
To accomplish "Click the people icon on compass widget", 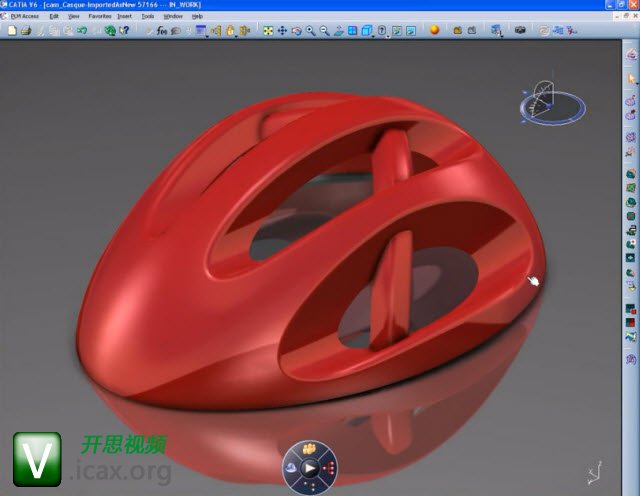I will pos(310,449).
